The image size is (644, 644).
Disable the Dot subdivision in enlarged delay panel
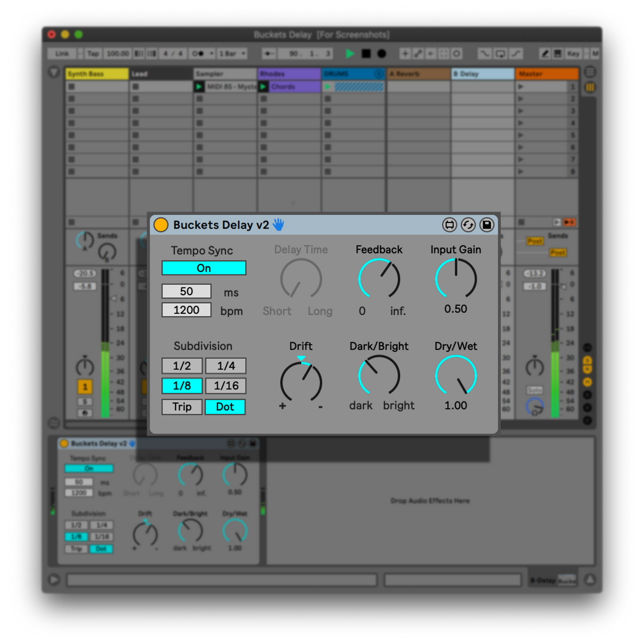pos(225,407)
